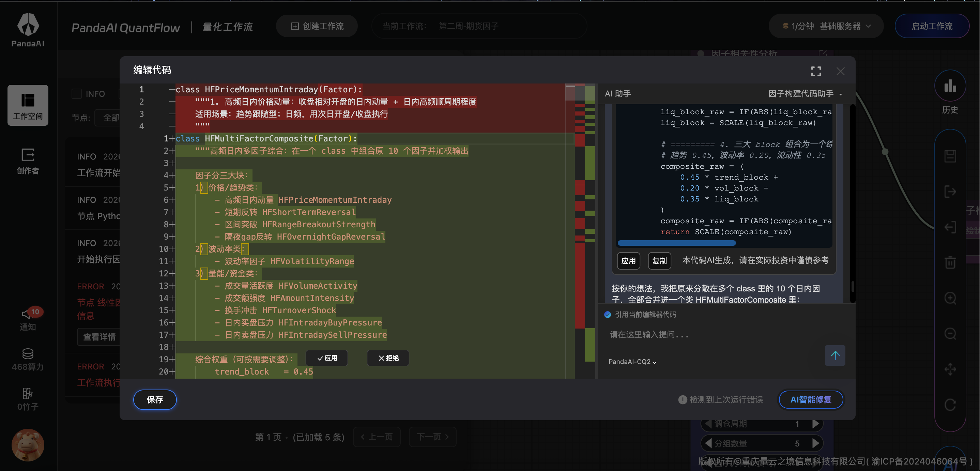
Task: Accept the diff with the ✓应用 button
Action: (x=327, y=358)
